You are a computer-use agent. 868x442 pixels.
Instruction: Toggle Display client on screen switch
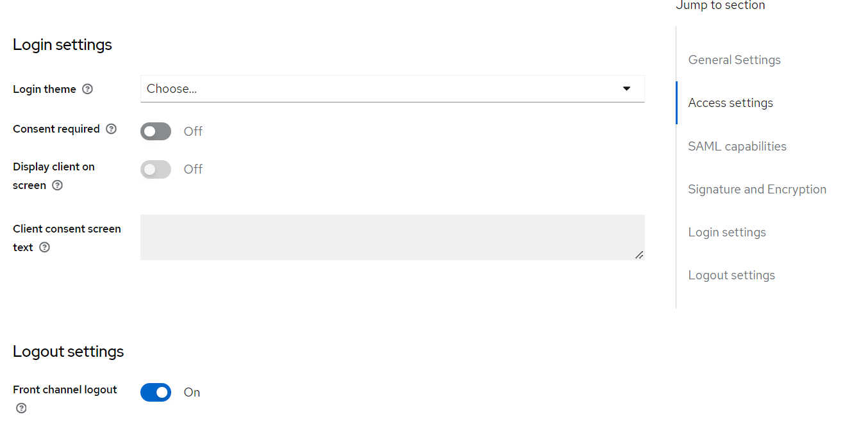point(156,169)
